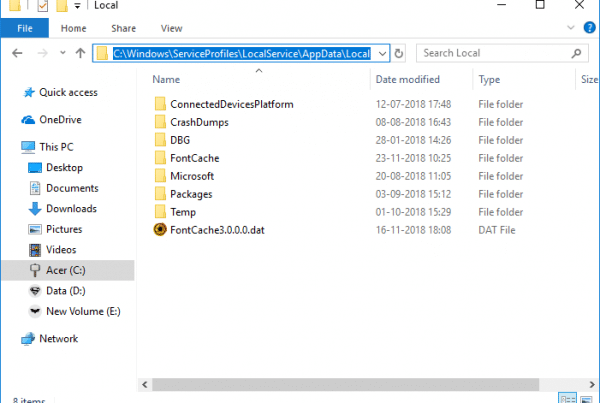Click the search magnifier icon
This screenshot has width=600, height=403.
coord(576,53)
